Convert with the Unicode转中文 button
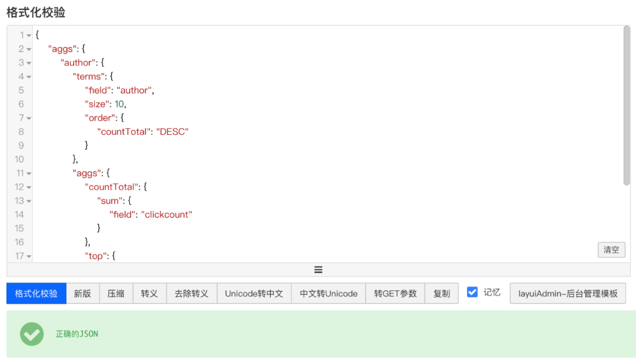 (254, 293)
